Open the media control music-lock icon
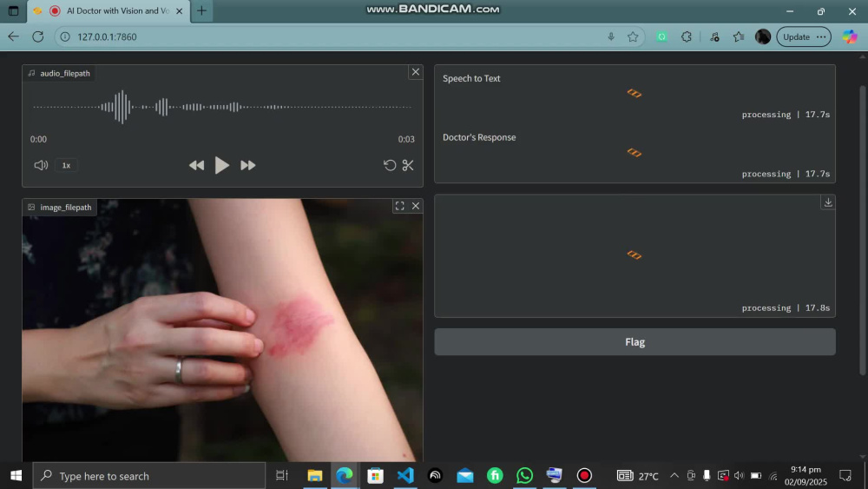This screenshot has height=489, width=868. click(714, 36)
